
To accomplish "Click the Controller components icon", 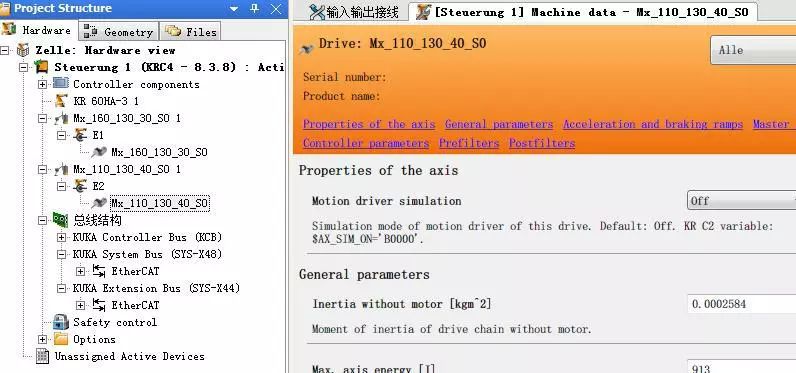I will pyautogui.click(x=61, y=84).
